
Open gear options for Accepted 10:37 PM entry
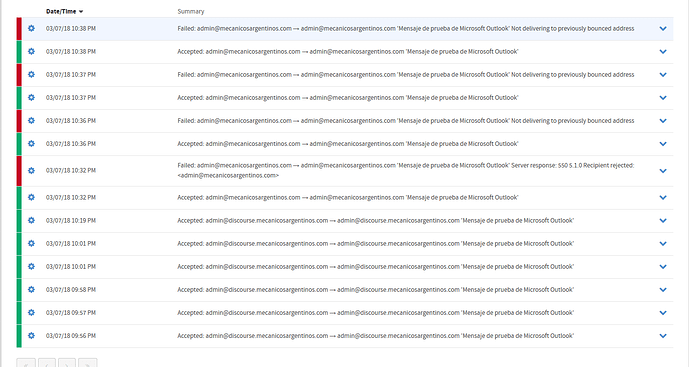pos(31,98)
